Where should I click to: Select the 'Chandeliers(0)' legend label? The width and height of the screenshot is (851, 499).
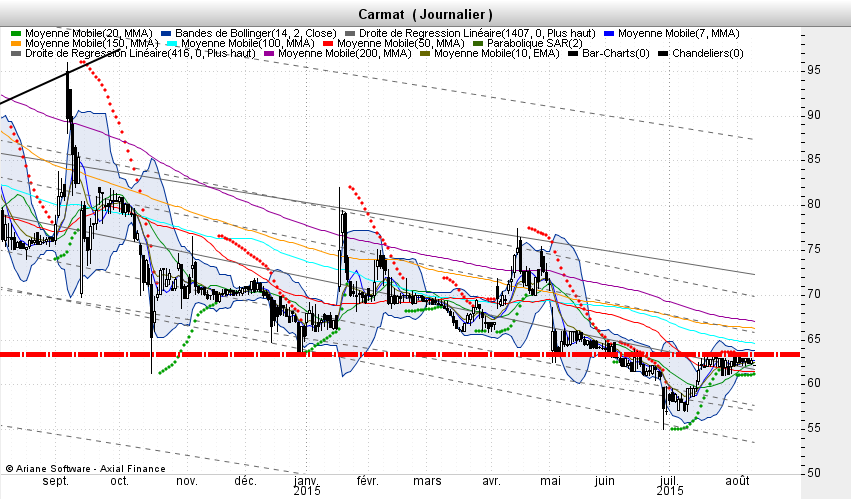point(708,54)
